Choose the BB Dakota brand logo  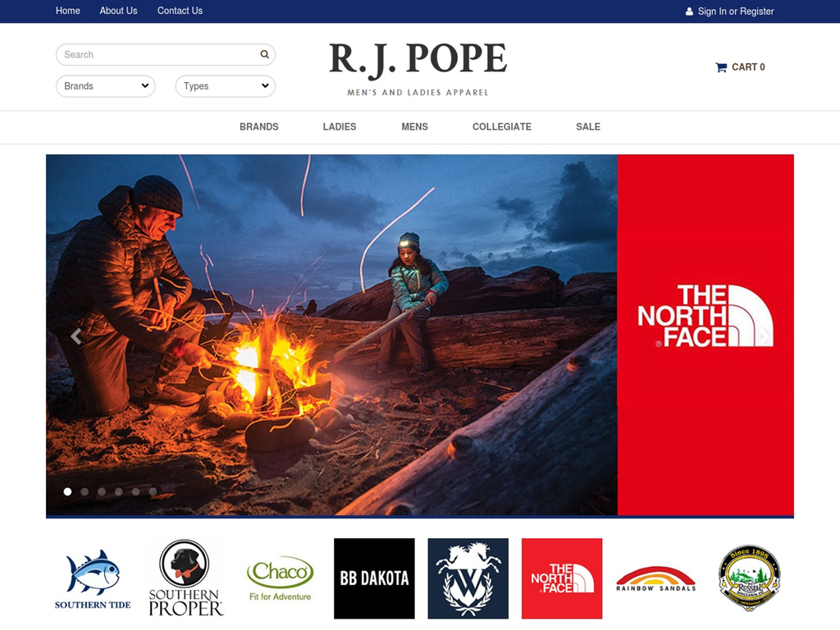(x=374, y=578)
